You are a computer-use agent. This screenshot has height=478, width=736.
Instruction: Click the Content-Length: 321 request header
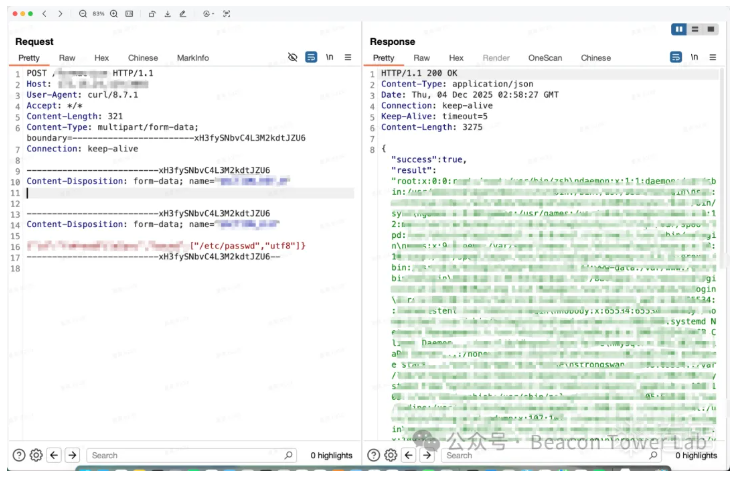click(74, 116)
